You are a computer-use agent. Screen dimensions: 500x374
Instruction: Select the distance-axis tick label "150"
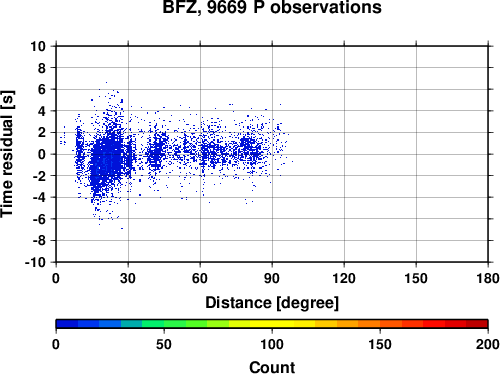pyautogui.click(x=416, y=278)
